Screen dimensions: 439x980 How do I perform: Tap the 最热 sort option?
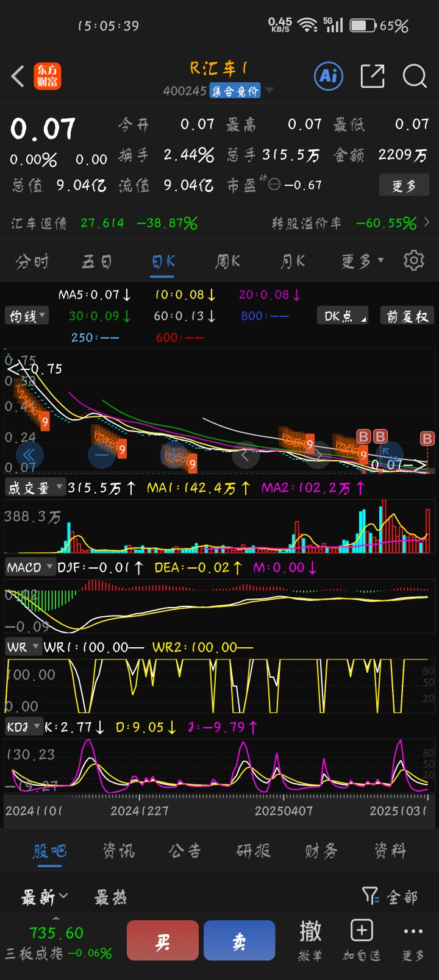(110, 897)
